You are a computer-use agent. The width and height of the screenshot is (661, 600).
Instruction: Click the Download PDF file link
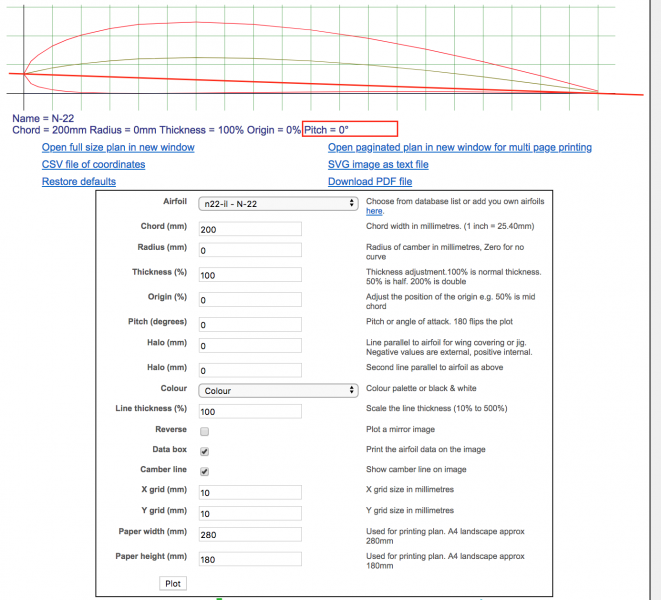point(369,181)
